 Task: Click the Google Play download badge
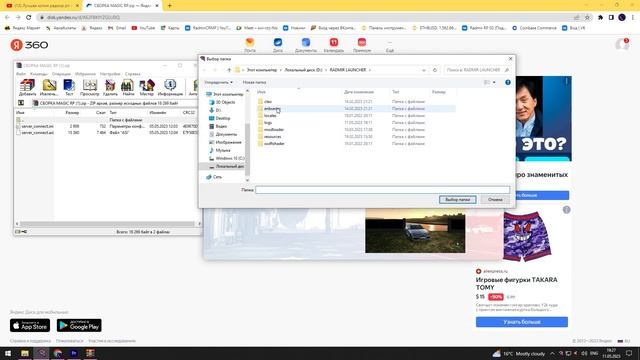79,325
